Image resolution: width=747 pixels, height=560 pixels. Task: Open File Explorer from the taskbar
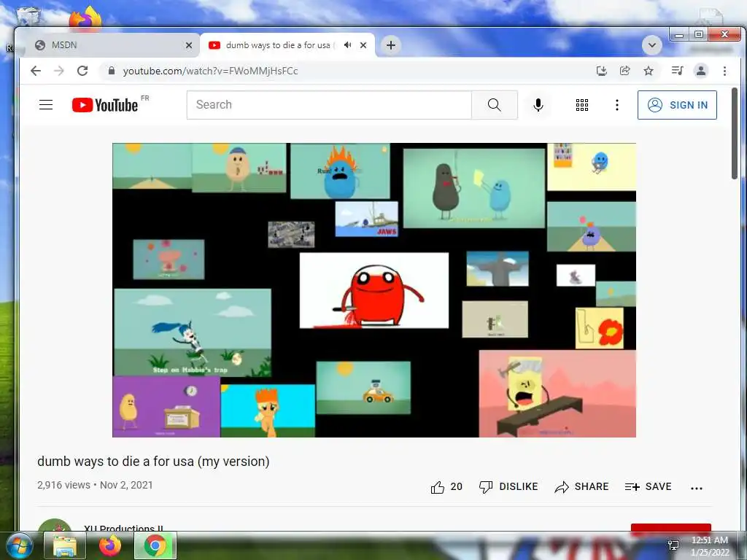(x=64, y=545)
